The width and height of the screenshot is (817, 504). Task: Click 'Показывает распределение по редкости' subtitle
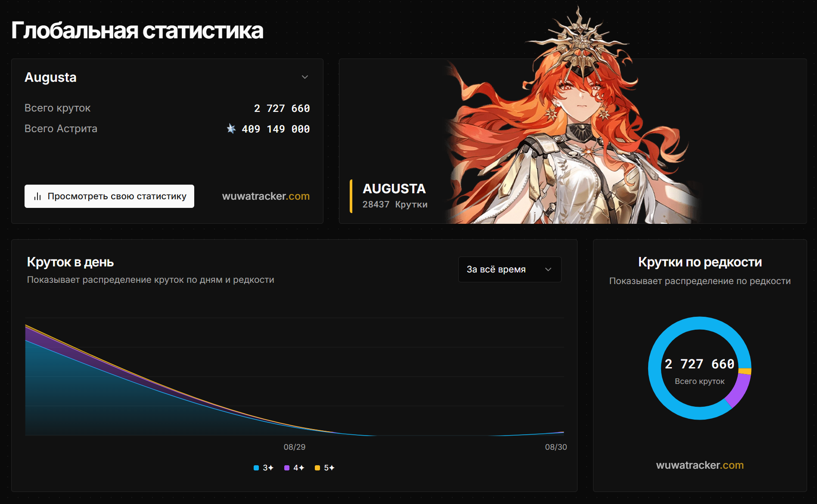(x=700, y=281)
